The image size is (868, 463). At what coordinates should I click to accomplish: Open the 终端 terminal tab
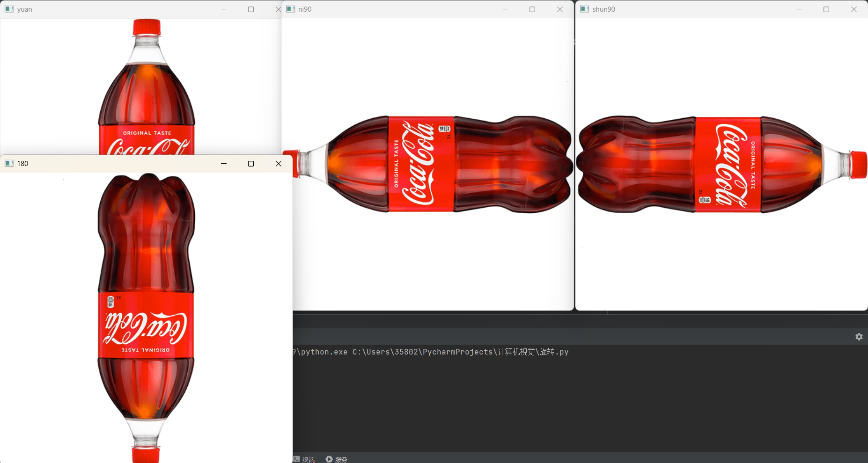(304, 459)
